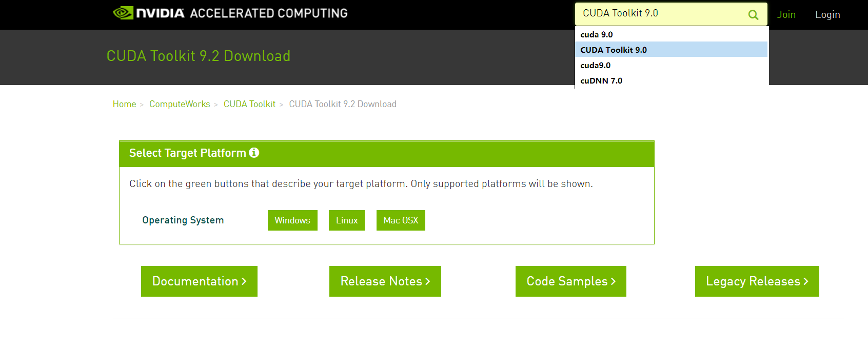Go to the Home breadcrumb

pos(124,104)
